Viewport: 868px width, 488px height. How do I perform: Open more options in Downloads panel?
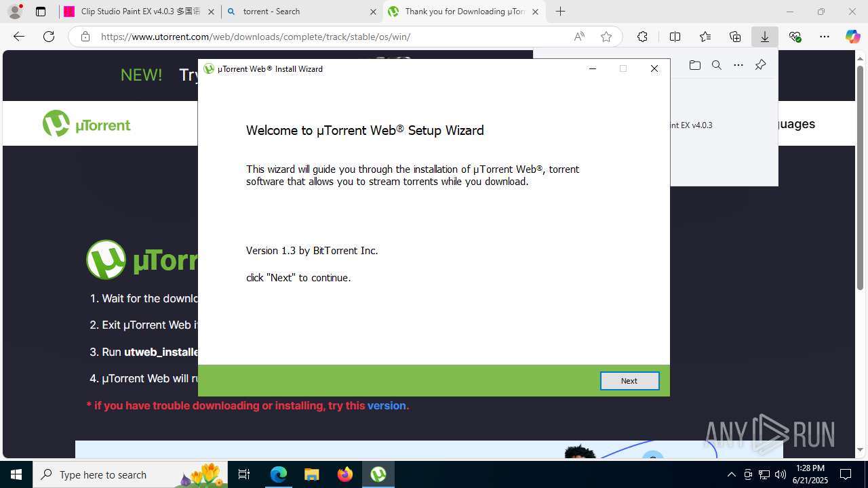point(738,65)
